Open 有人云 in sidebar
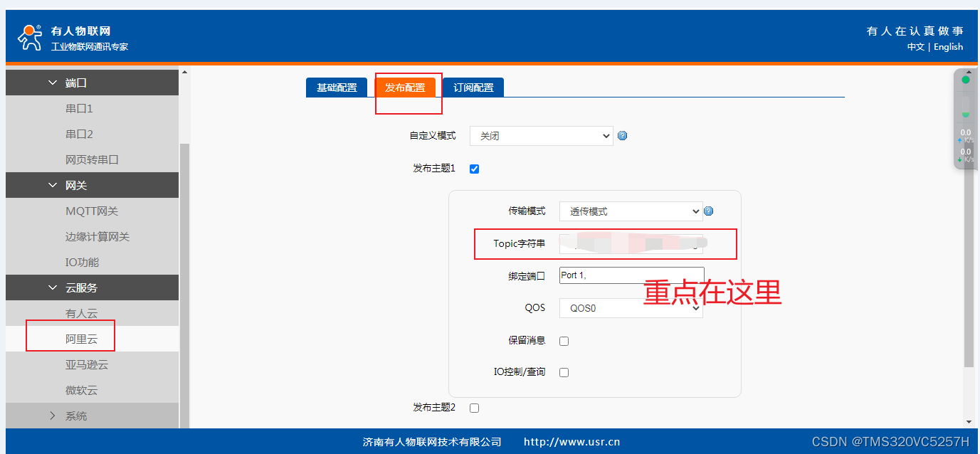 point(92,313)
